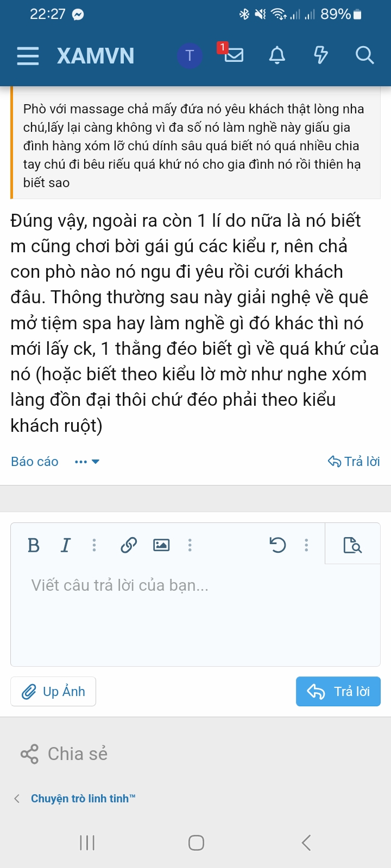This screenshot has width=391, height=868.
Task: Click the Up Ảnh attach button
Action: coord(53,691)
